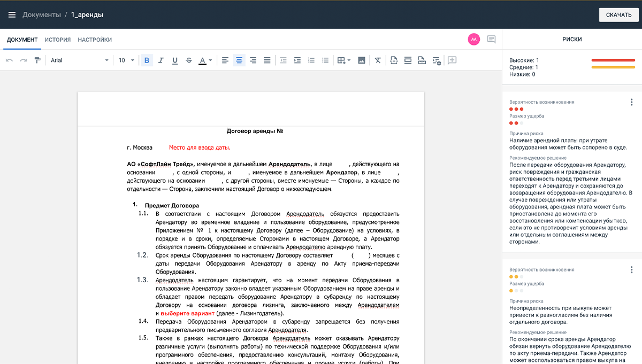Open the insert table dropdown

pyautogui.click(x=343, y=60)
